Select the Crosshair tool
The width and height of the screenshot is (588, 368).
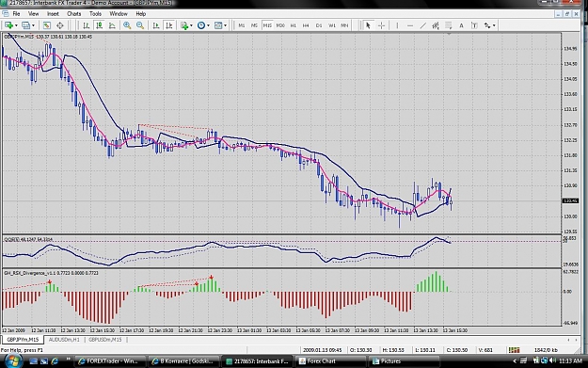click(381, 25)
